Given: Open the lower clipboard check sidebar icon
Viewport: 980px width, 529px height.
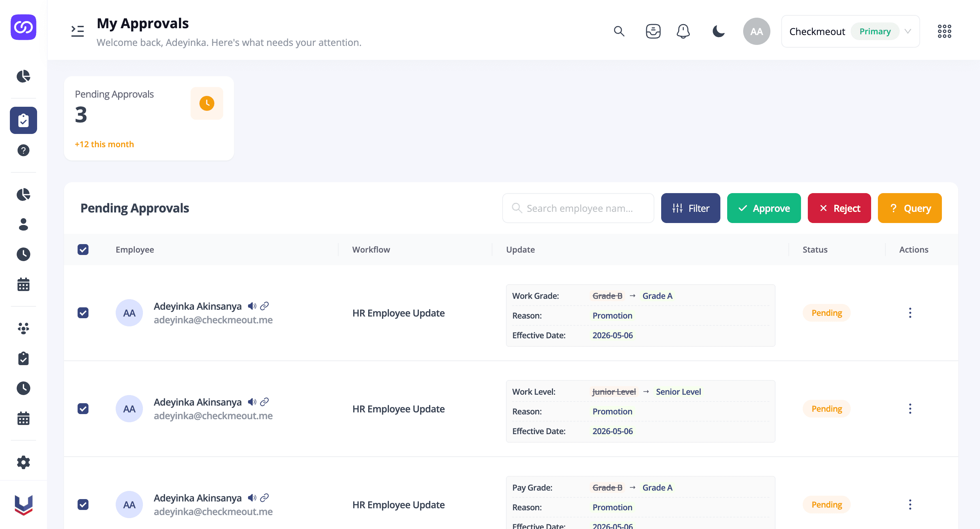Looking at the screenshot, I should [23, 358].
